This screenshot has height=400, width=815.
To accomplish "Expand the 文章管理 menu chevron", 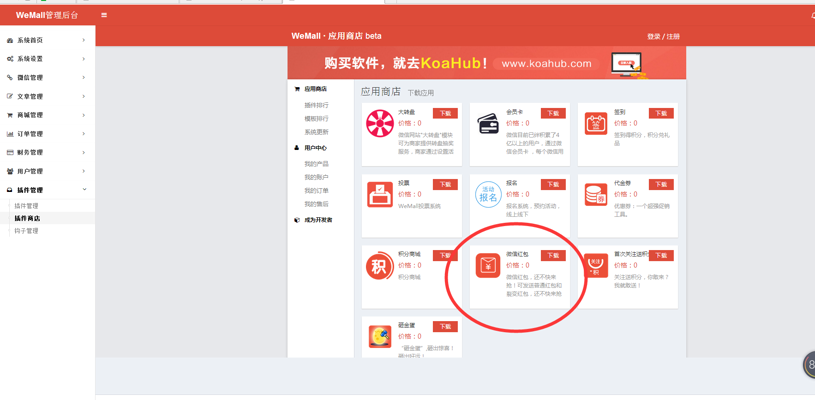I will [84, 96].
